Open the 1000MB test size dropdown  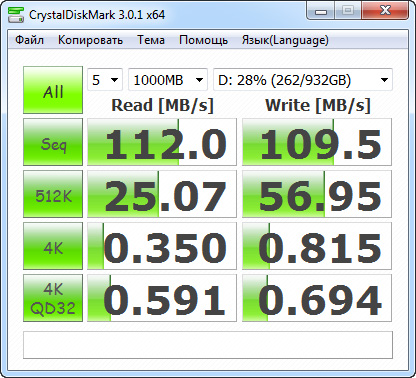(x=168, y=80)
